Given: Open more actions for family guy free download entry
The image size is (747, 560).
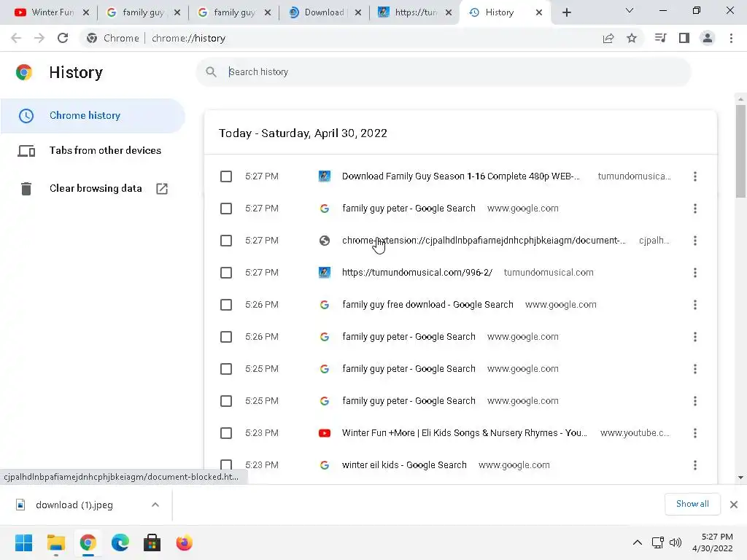Looking at the screenshot, I should point(695,305).
